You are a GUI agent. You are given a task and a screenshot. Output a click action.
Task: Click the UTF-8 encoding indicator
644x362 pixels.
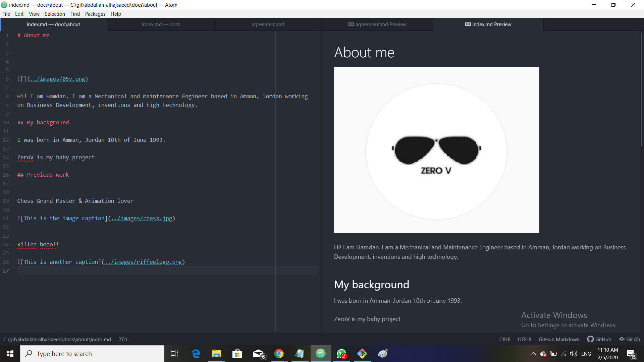pos(524,339)
